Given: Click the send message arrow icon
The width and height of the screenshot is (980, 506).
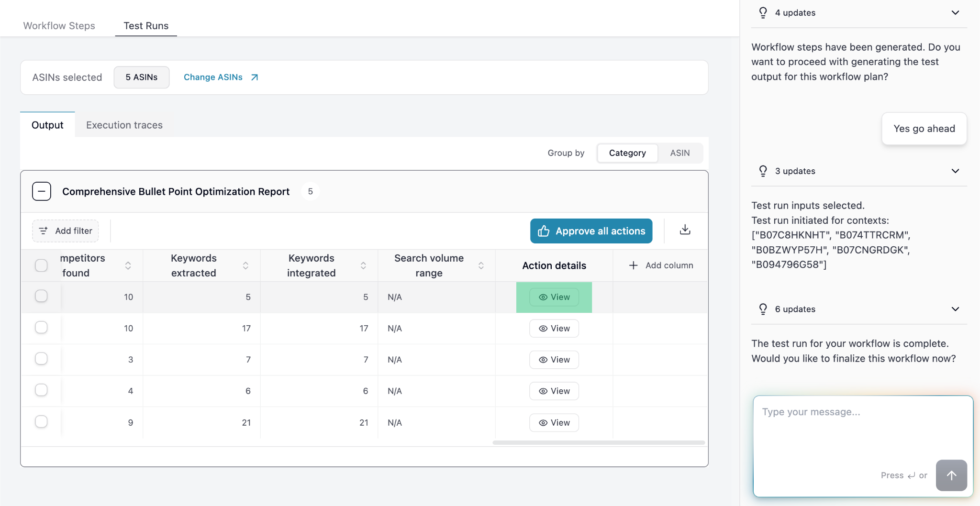Looking at the screenshot, I should click(x=951, y=475).
